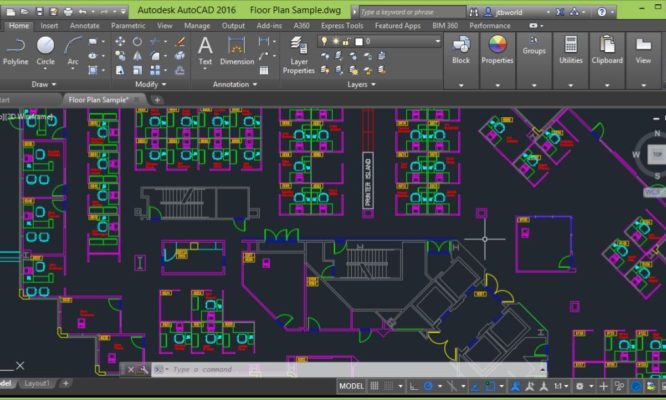The width and height of the screenshot is (666, 400).
Task: Switch to the Layout1 tab
Action: point(37,383)
